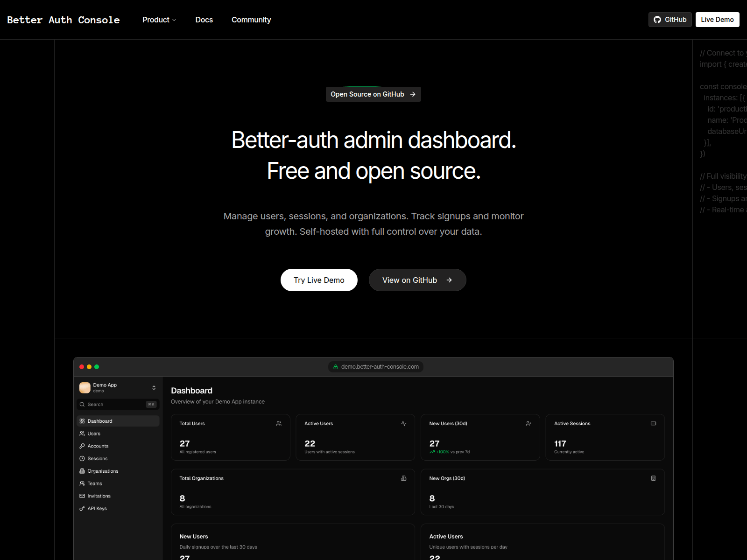This screenshot has height=560, width=747.
Task: Click the user-plus icon on New Users card
Action: [x=529, y=424]
